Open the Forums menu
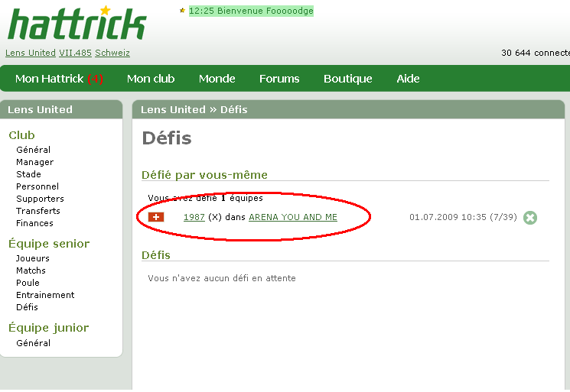 click(279, 79)
